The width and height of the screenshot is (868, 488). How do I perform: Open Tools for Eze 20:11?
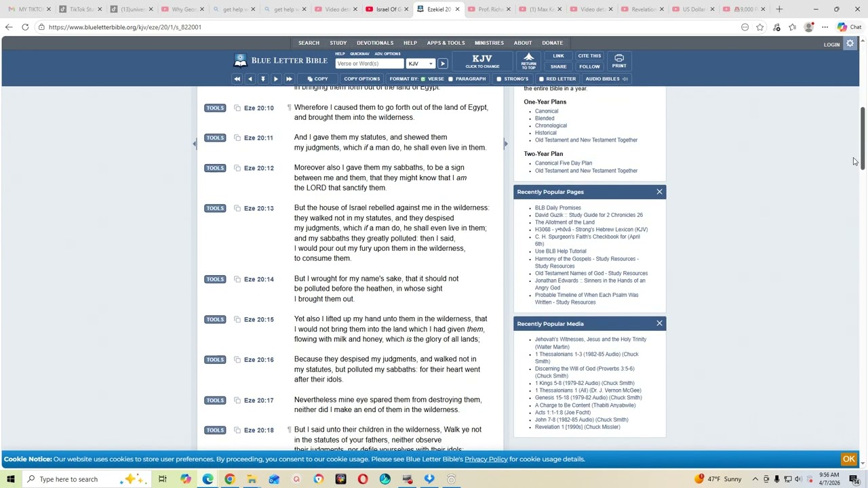pyautogui.click(x=215, y=138)
